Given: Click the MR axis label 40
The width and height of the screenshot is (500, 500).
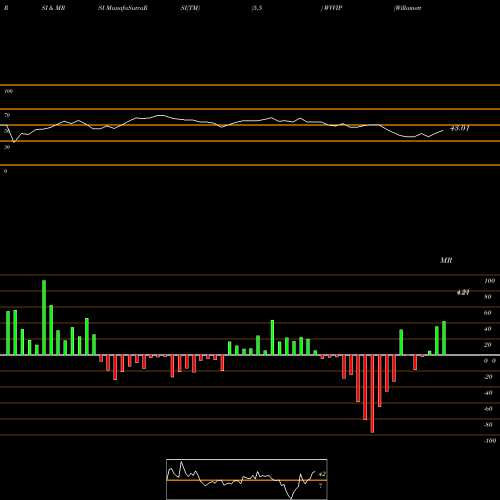Looking at the screenshot, I should pyautogui.click(x=488, y=329).
